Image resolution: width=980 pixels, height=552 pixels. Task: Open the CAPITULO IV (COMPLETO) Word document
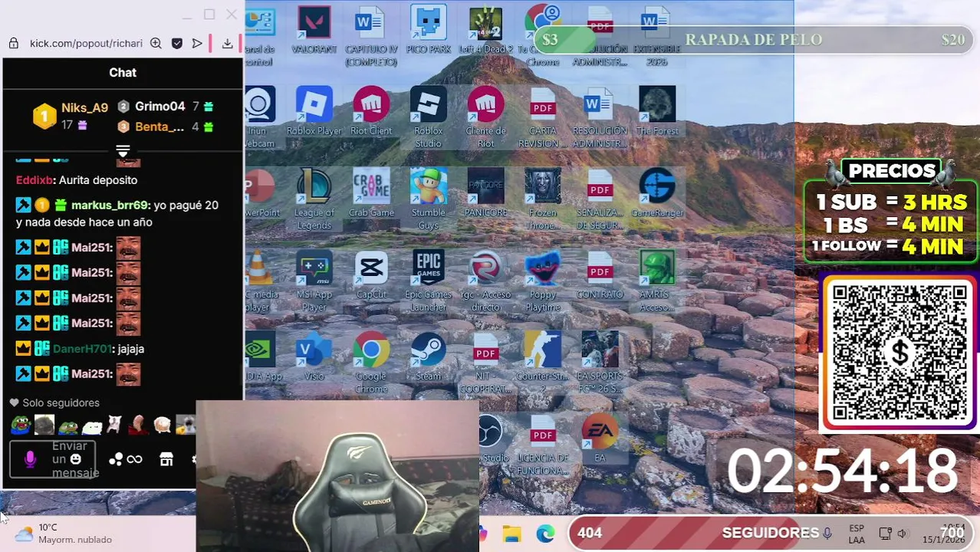point(371,34)
